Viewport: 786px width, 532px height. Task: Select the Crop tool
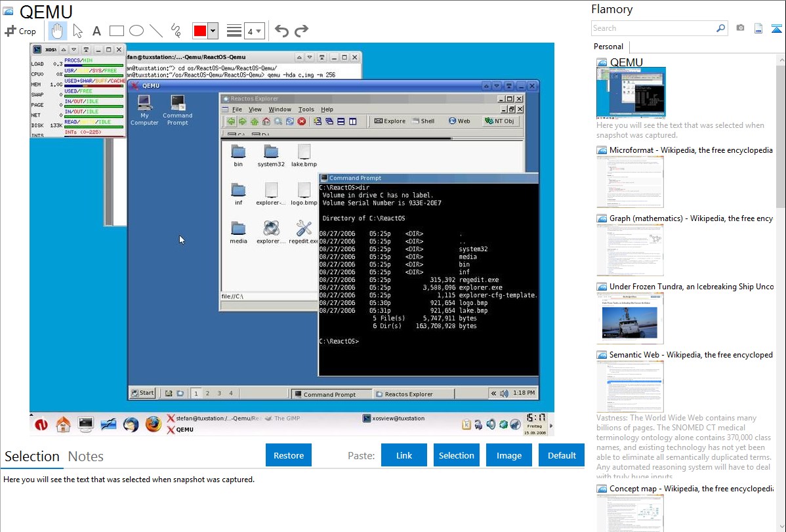[x=20, y=31]
